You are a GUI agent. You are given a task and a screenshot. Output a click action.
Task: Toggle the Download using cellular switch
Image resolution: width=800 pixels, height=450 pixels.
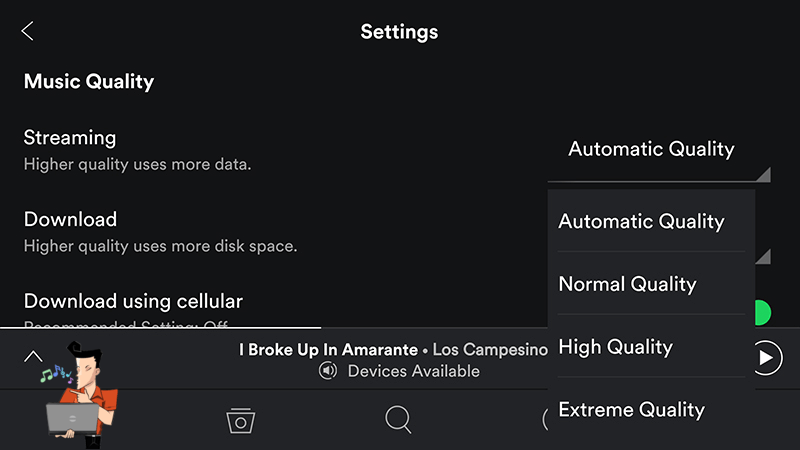tap(762, 313)
